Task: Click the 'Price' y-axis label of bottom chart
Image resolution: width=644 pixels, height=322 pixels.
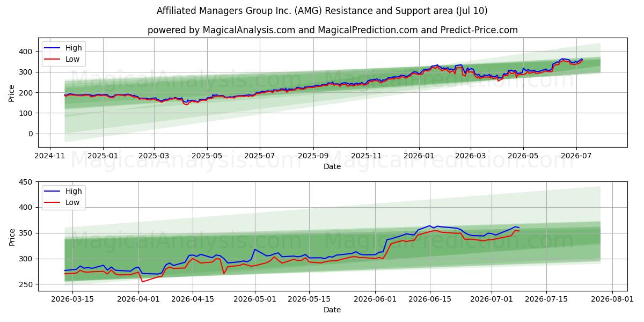Action: (x=12, y=237)
